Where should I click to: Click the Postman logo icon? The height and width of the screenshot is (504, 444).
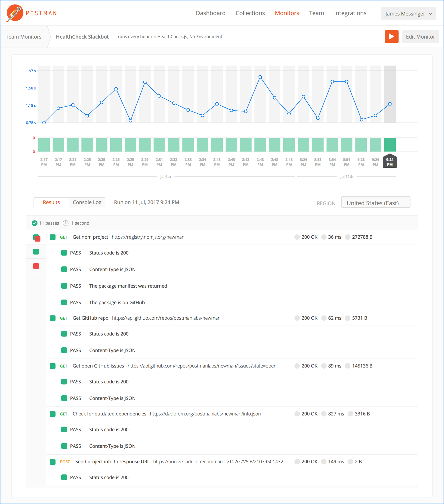15,13
